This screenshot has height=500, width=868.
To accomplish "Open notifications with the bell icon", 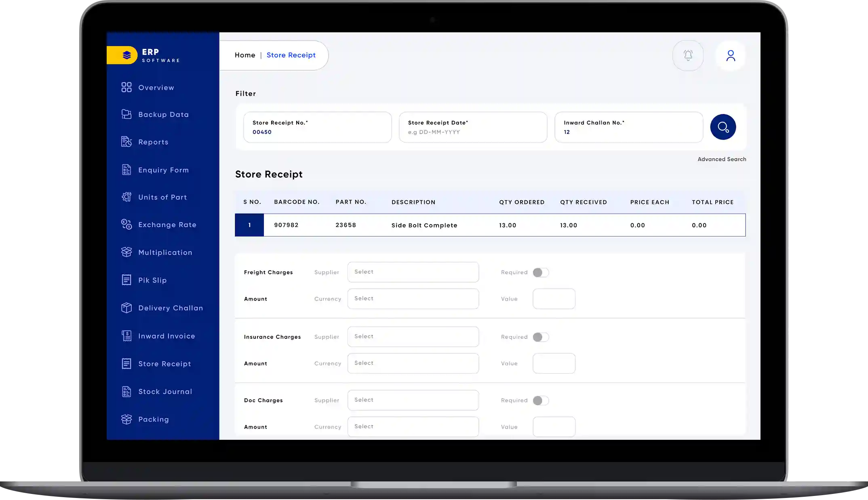I will pos(688,55).
